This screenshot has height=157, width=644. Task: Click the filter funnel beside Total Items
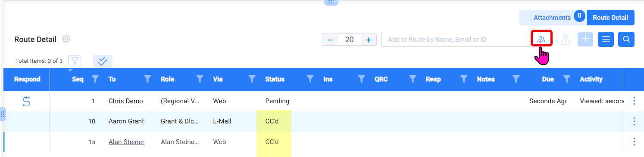(x=75, y=61)
